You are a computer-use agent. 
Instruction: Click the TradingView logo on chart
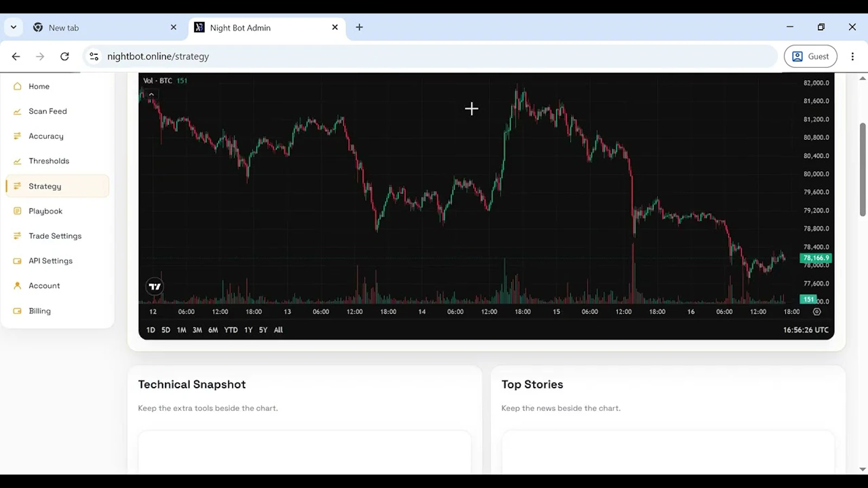point(155,287)
